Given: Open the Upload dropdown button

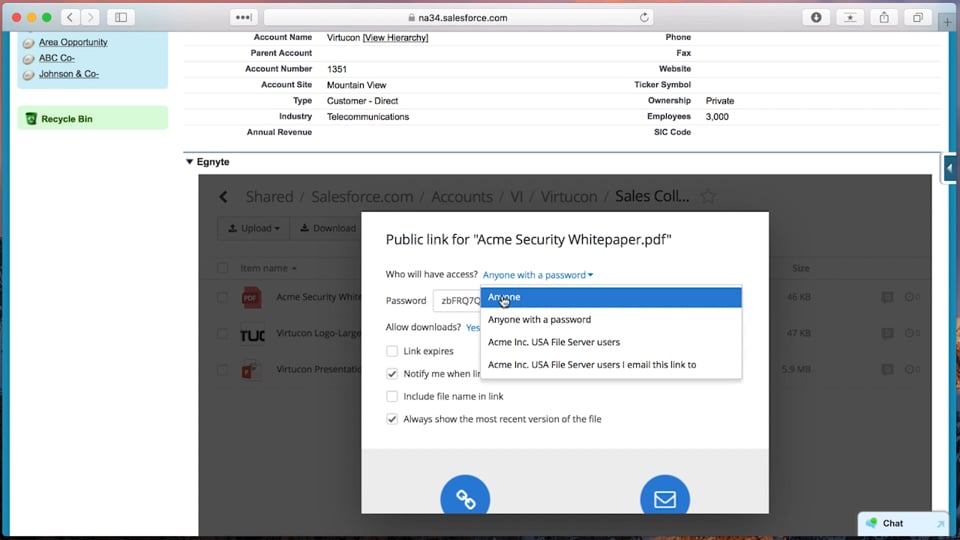Looking at the screenshot, I should [253, 228].
